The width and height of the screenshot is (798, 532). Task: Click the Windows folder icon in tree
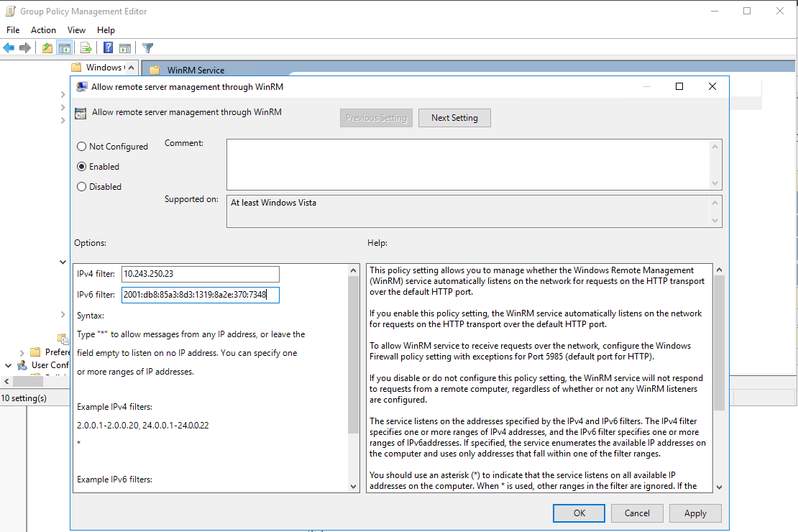click(x=76, y=67)
